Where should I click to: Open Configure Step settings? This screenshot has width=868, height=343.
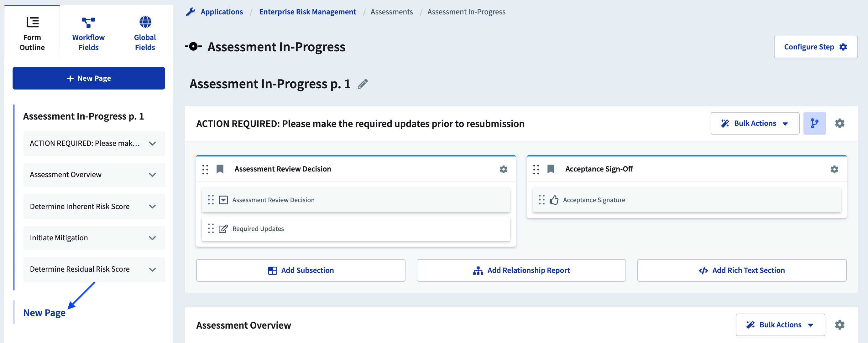(815, 47)
